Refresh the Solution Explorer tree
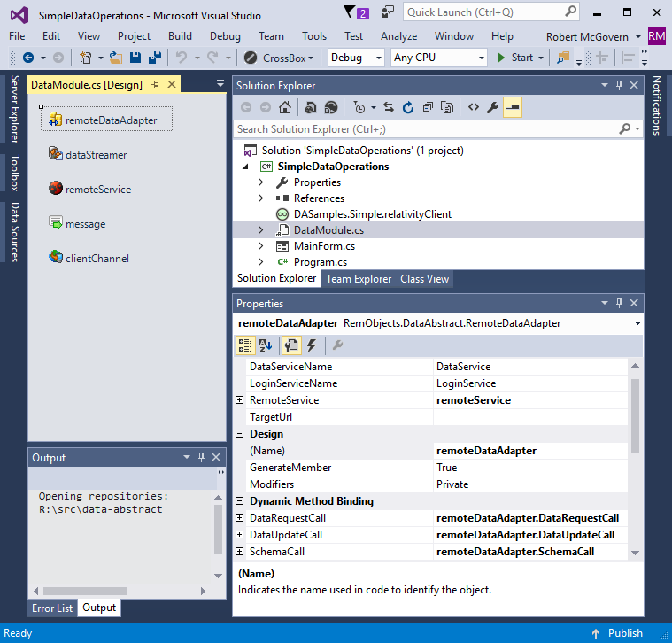Screen dimensions: 672x643 pos(407,107)
